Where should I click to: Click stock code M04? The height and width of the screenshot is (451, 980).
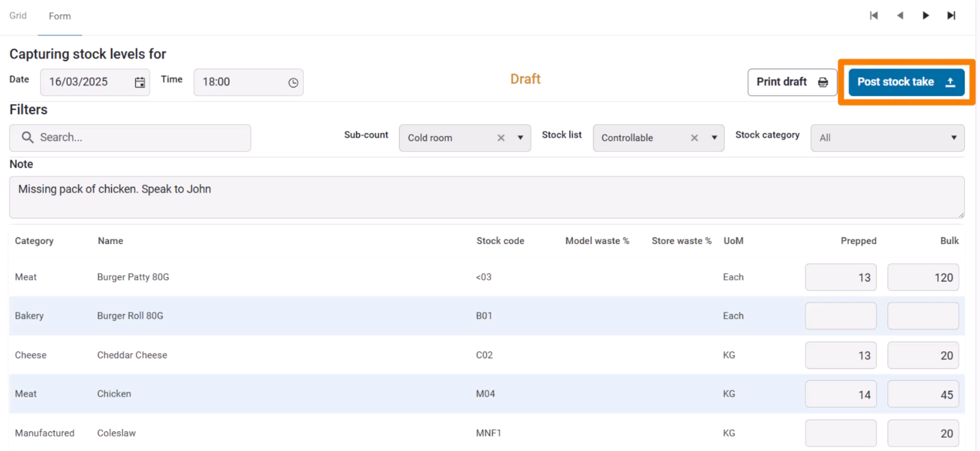(486, 394)
